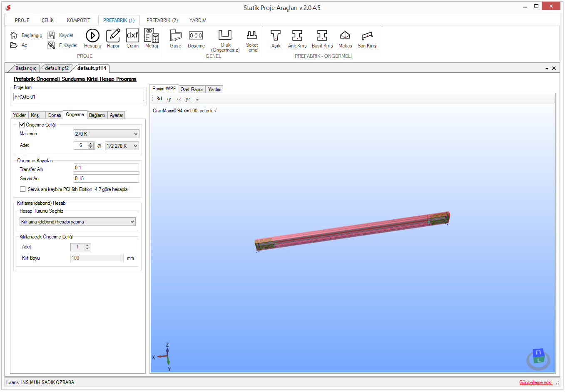
Task: Select the PREFABRİK (1) ribbon tab
Action: 119,20
